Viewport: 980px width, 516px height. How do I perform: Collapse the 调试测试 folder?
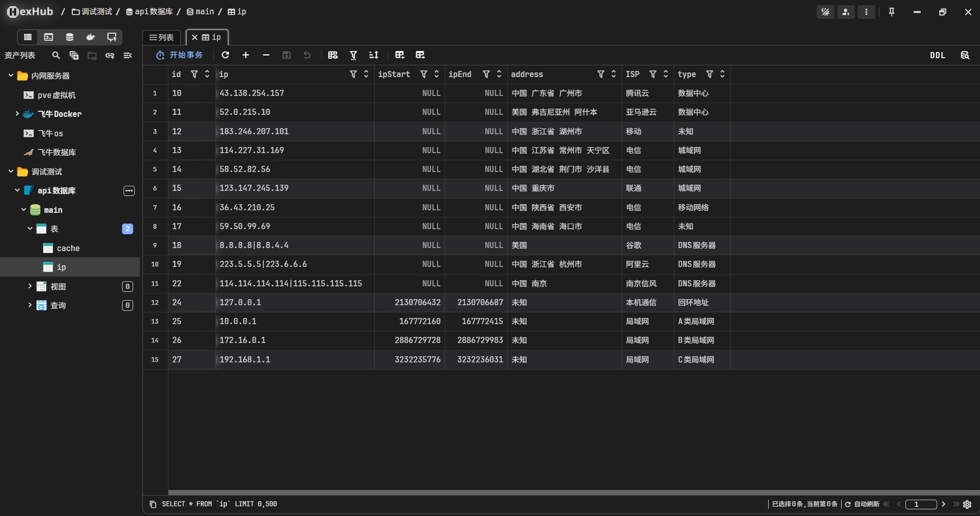click(x=11, y=171)
